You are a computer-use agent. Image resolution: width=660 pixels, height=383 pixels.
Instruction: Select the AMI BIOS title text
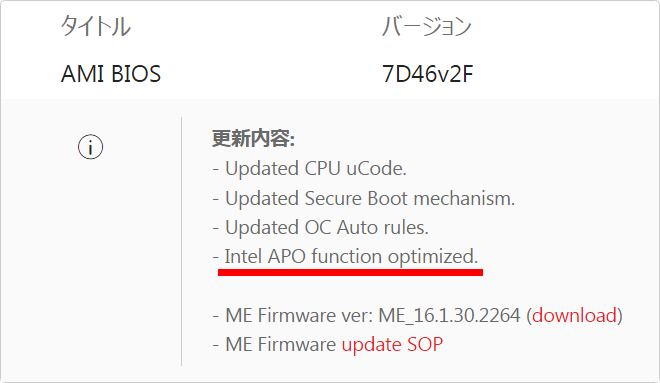(x=111, y=74)
